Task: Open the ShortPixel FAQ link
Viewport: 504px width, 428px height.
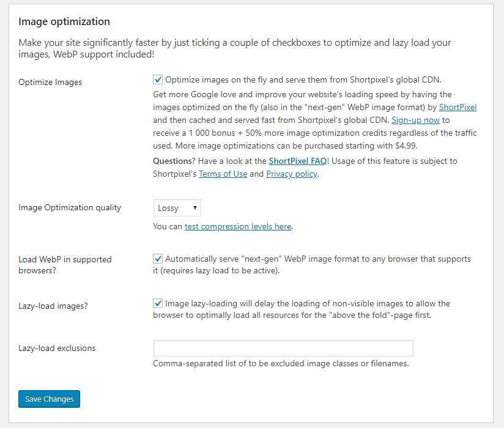Action: click(x=297, y=161)
